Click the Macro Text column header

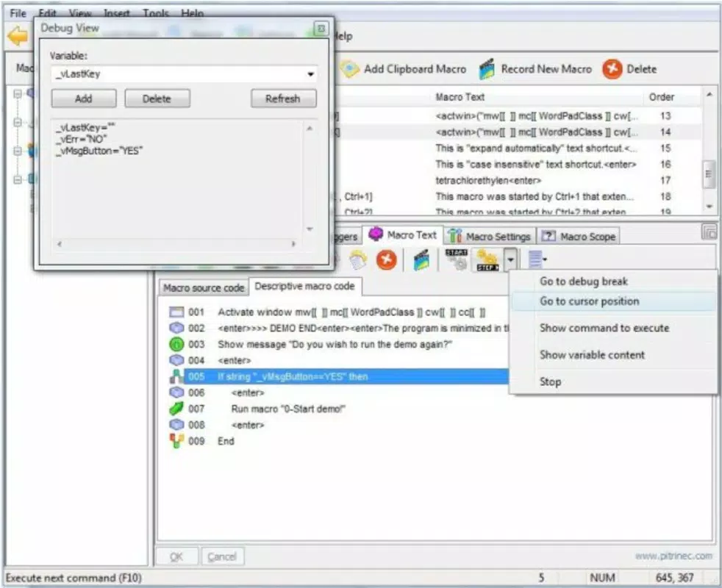[x=537, y=97]
